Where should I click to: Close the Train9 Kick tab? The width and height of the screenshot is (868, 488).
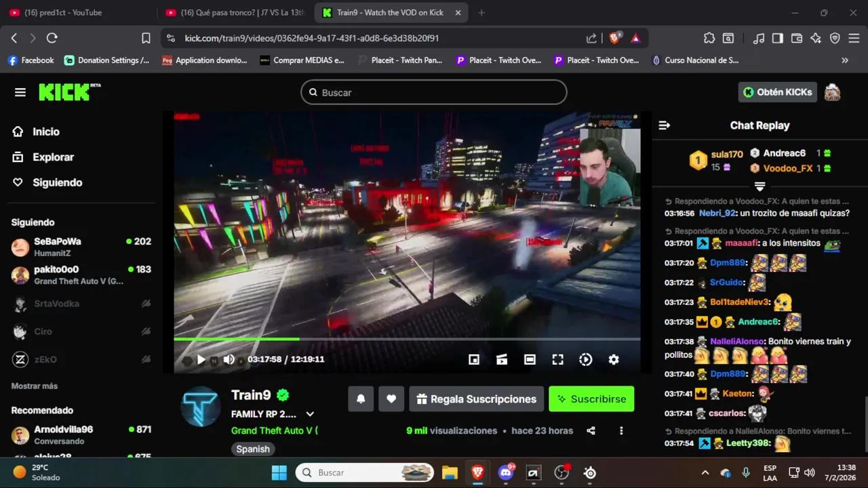click(x=458, y=13)
